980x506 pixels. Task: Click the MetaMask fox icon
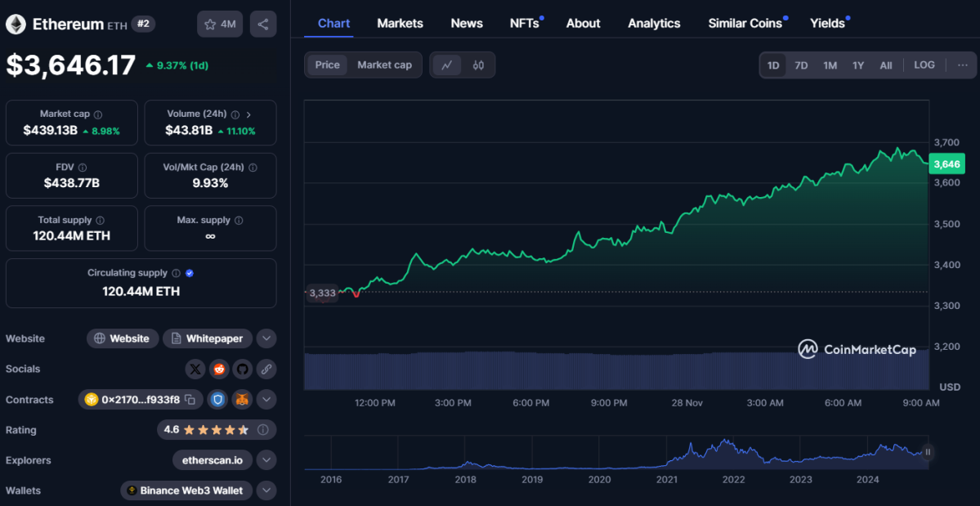(x=242, y=400)
